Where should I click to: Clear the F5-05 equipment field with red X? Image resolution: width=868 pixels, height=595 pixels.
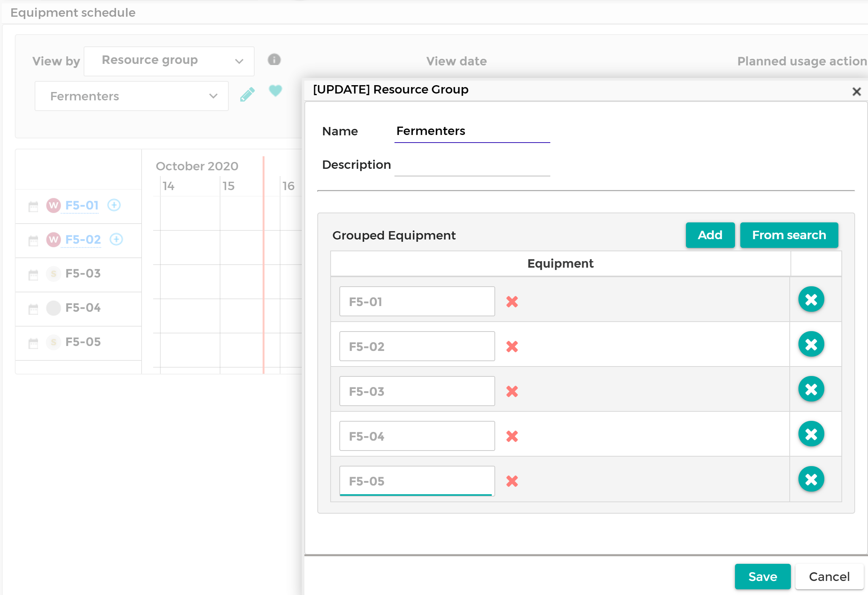click(x=512, y=481)
